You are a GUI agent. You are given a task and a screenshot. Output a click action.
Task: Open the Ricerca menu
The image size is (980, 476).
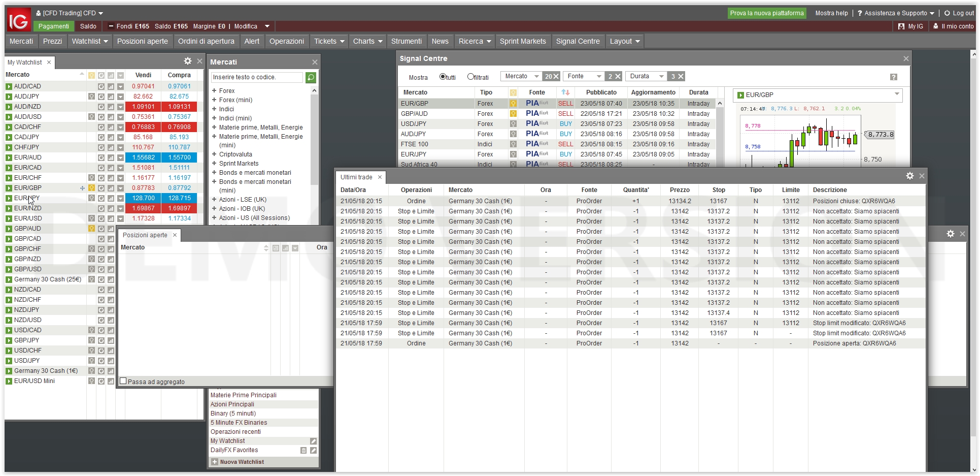tap(475, 41)
